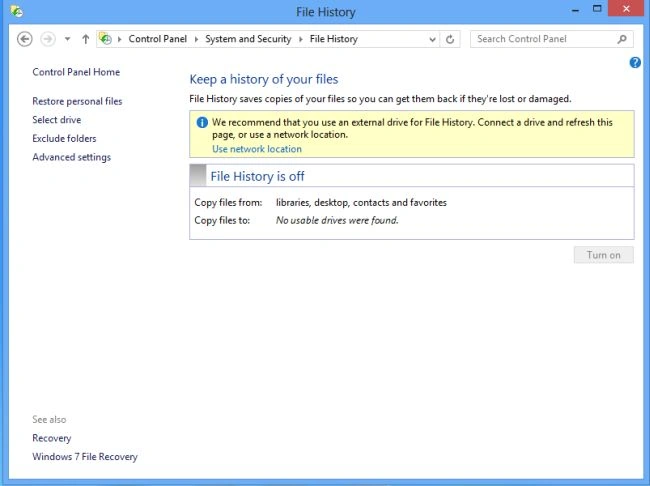Expand the chevron after Control Panel
650x486 pixels.
click(x=196, y=39)
